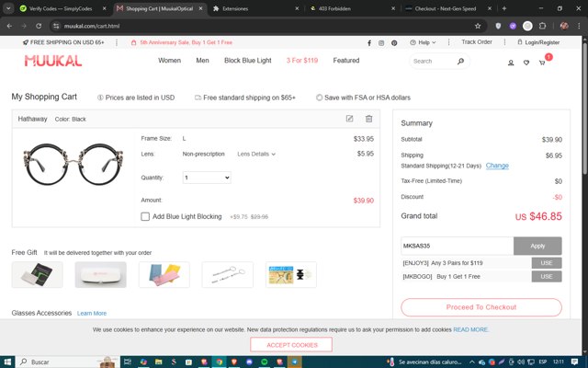
Task: Open Muukal Instagram icon
Action: 381,43
